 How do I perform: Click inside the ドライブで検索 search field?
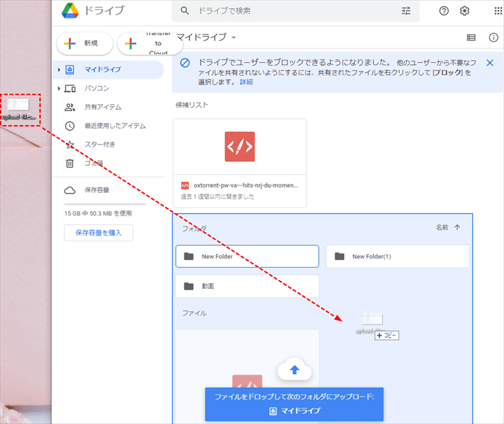(x=295, y=11)
